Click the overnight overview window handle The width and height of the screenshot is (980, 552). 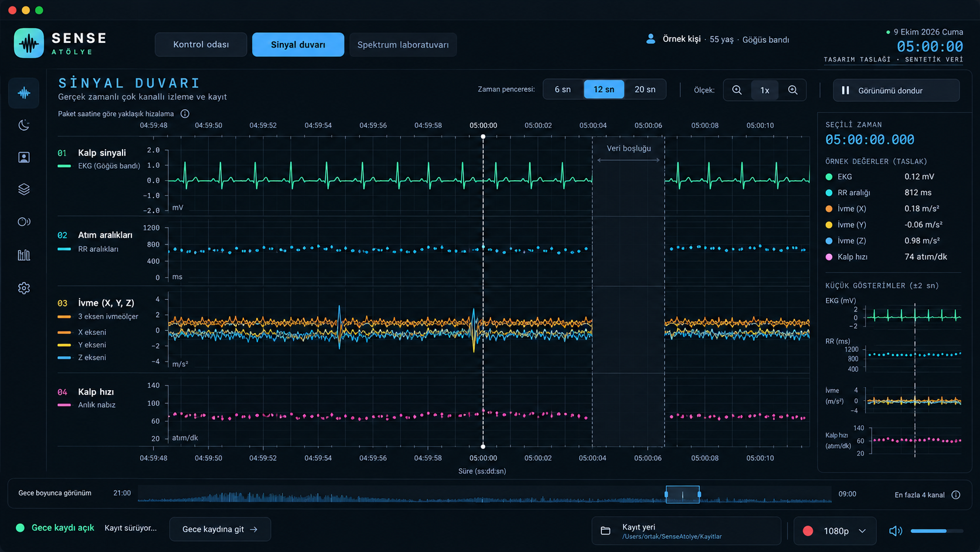pyautogui.click(x=682, y=495)
